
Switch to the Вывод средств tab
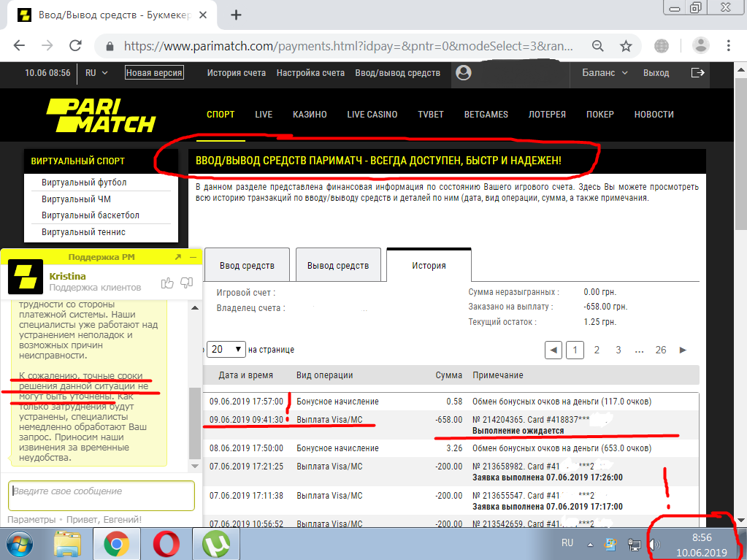pyautogui.click(x=337, y=266)
